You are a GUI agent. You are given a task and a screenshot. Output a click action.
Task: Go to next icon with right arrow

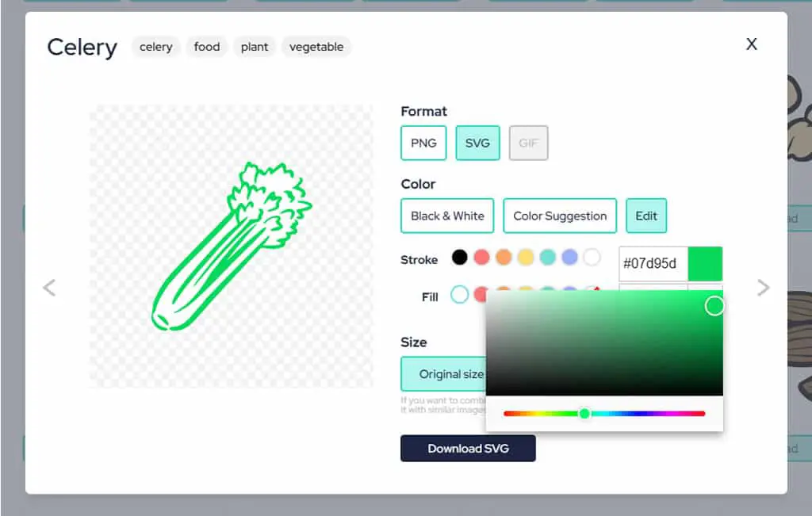click(x=763, y=288)
